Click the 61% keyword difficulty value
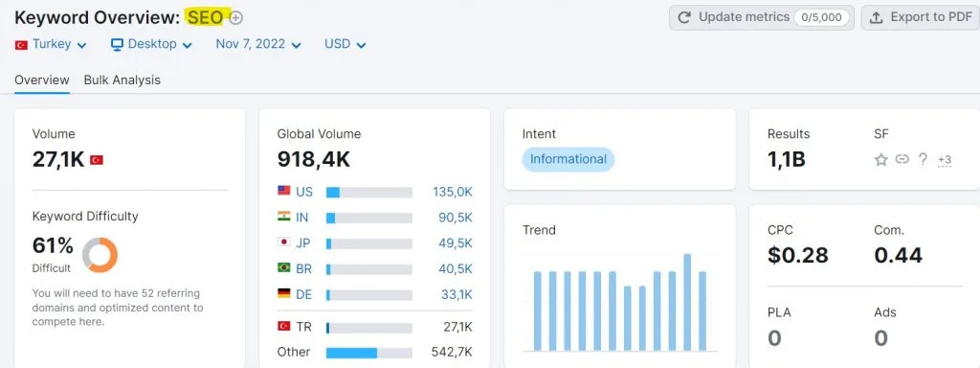 pyautogui.click(x=54, y=246)
